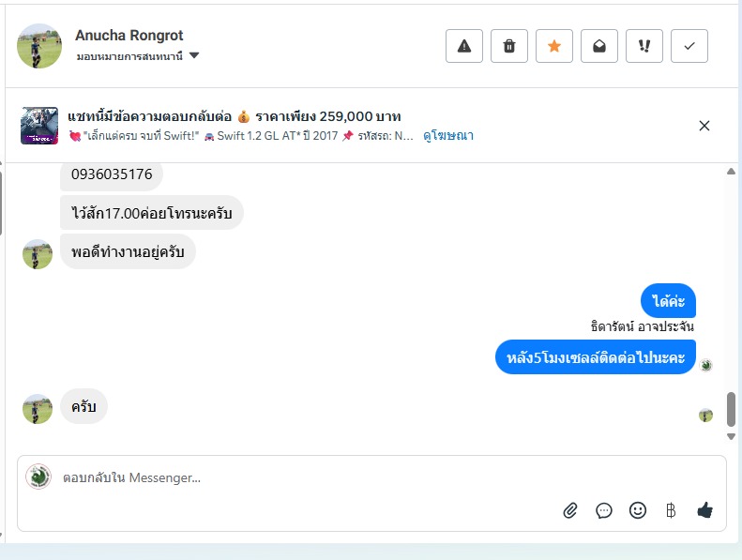Screen dimensions: 742x560
Task: Select the last ครับ message bubble
Action: click(83, 406)
